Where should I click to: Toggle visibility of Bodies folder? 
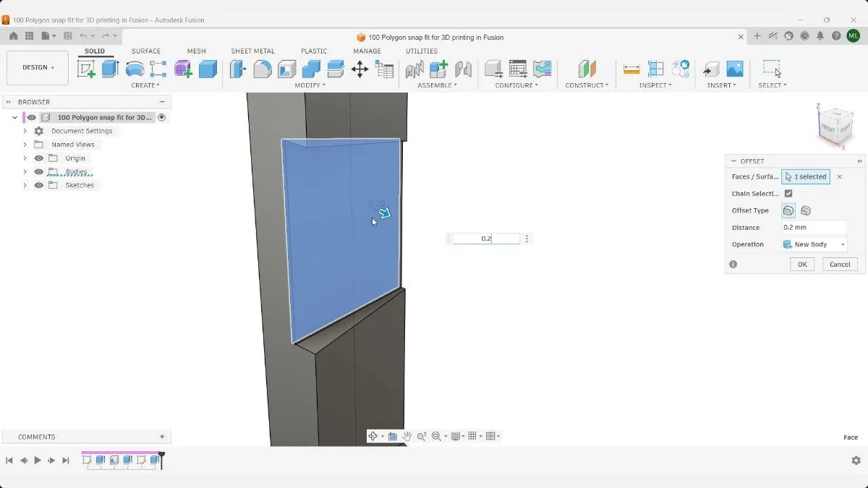tap(39, 171)
